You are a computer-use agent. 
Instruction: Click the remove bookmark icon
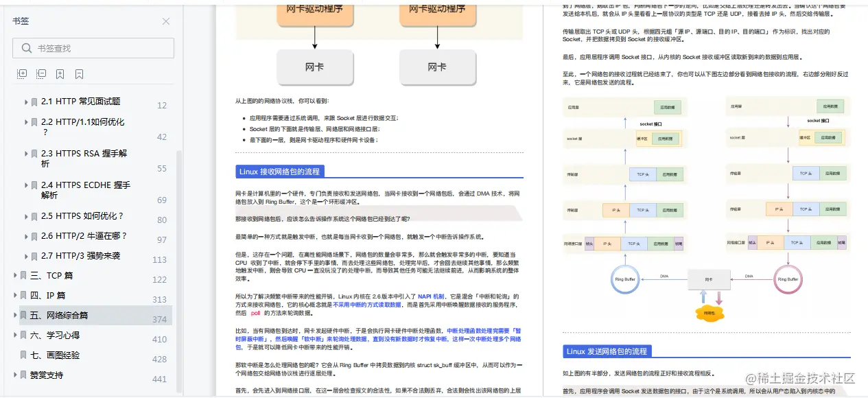pos(79,74)
